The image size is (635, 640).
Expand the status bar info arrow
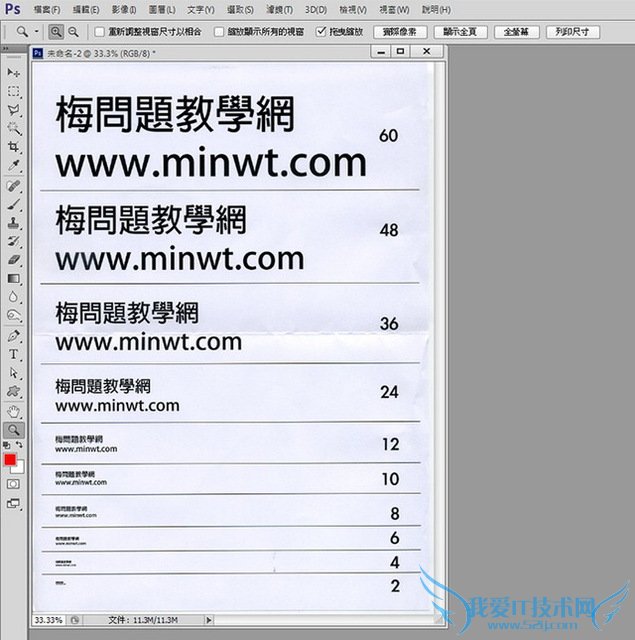click(x=209, y=620)
